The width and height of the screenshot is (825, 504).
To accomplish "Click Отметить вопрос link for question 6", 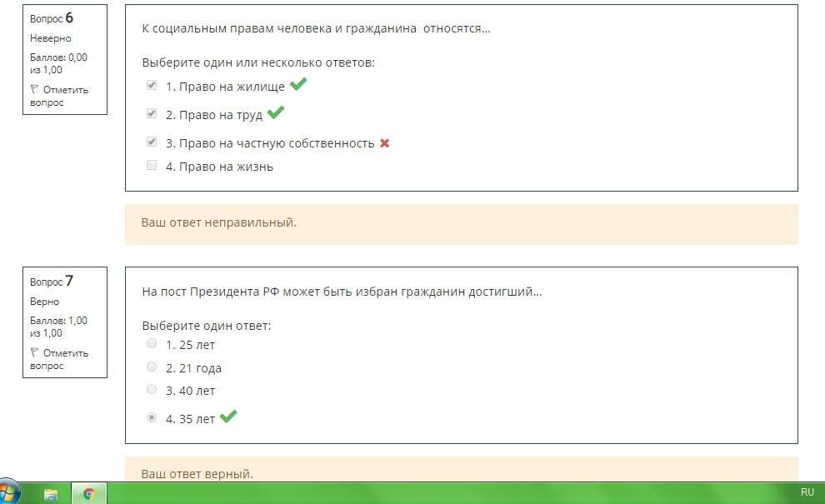I will coord(59,96).
